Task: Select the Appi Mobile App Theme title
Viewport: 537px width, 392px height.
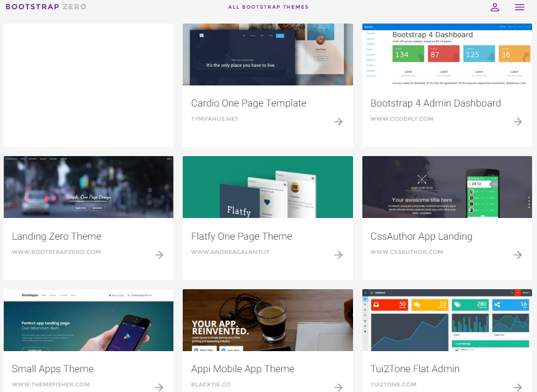Action: tap(242, 368)
